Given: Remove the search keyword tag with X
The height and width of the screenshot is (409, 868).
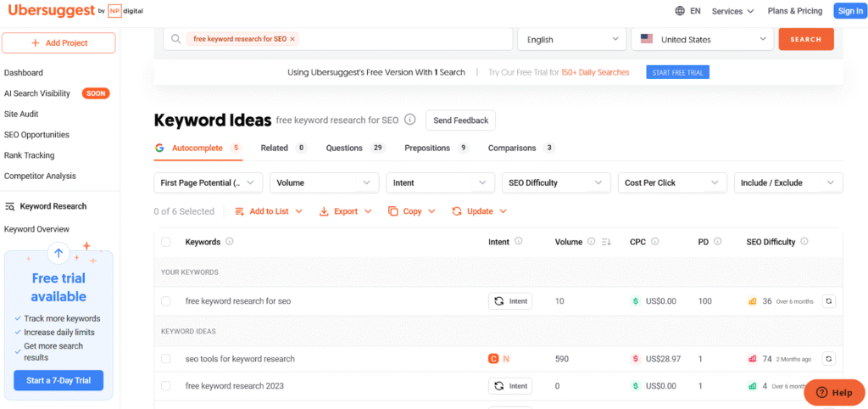Looking at the screenshot, I should point(292,40).
